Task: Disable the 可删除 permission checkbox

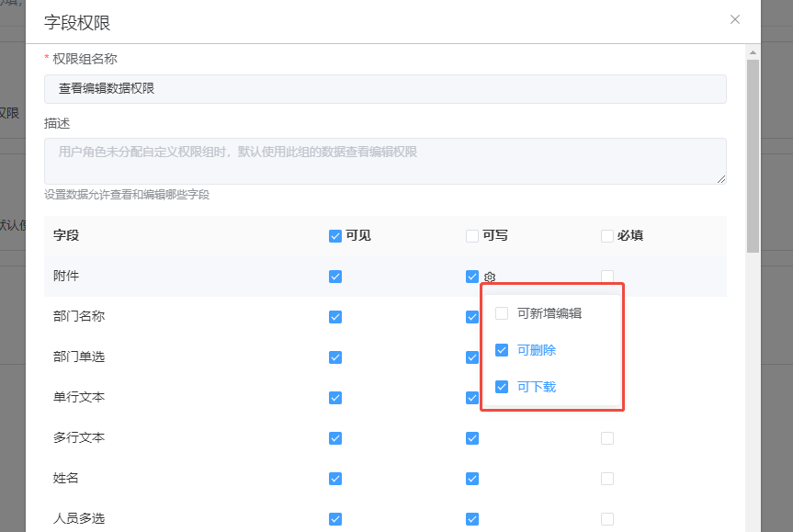Action: click(x=502, y=350)
